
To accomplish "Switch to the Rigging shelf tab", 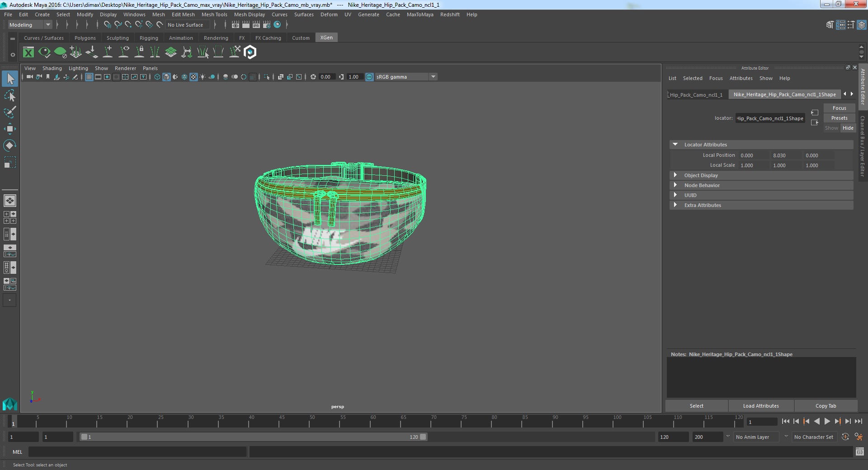I will click(x=149, y=38).
